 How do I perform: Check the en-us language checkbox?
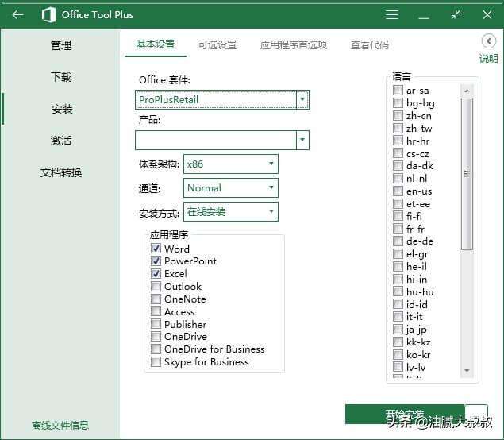[398, 191]
